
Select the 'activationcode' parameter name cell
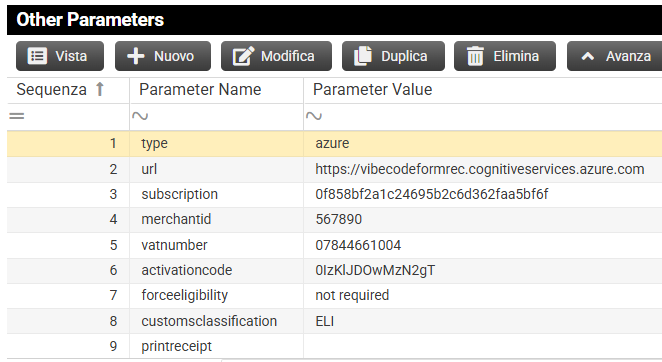coord(217,270)
